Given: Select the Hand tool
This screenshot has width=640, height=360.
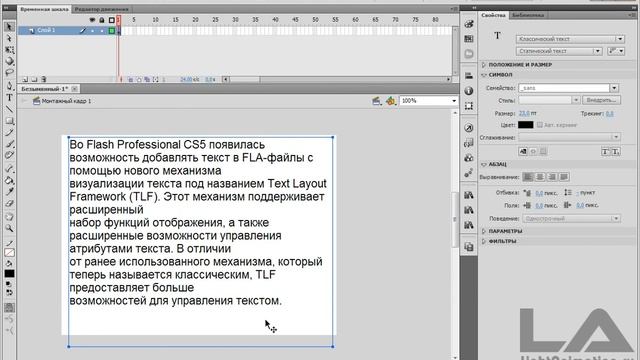Looking at the screenshot, I should (x=9, y=217).
